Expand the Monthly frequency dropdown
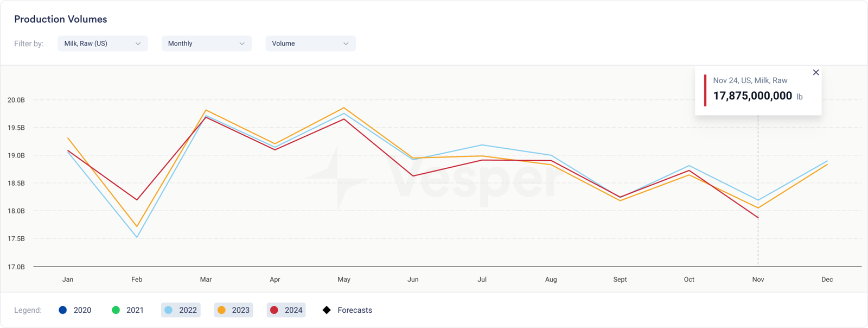The height and width of the screenshot is (328, 868). pyautogui.click(x=206, y=43)
